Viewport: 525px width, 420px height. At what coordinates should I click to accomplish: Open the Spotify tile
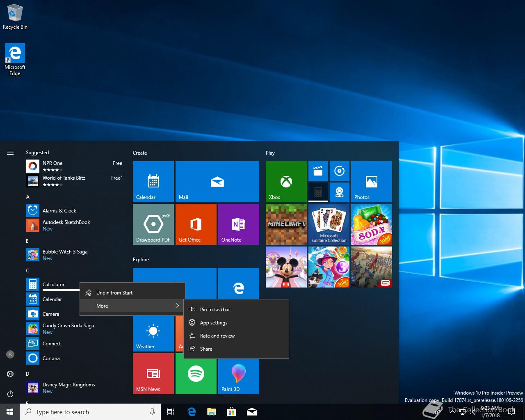click(x=196, y=375)
